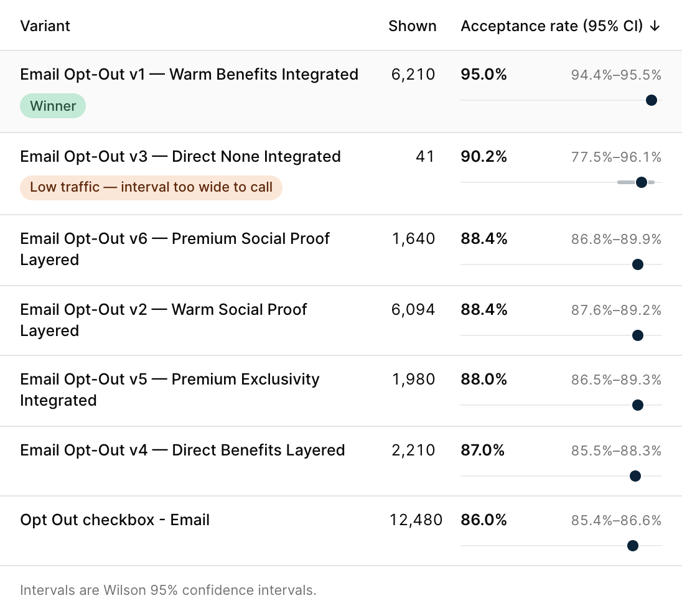Click the 2,210 shown count
The height and width of the screenshot is (616, 682).
pyautogui.click(x=413, y=450)
